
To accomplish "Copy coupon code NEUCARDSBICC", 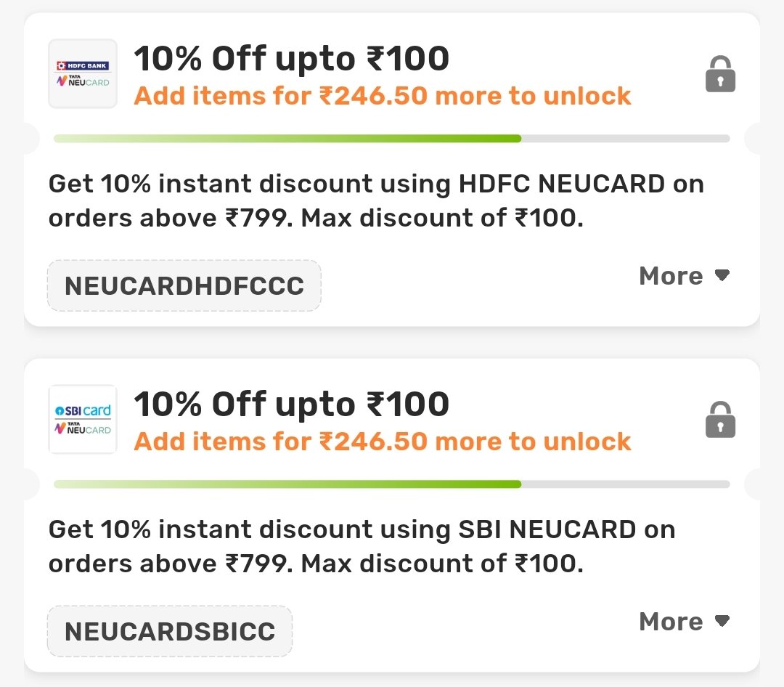I will pyautogui.click(x=169, y=632).
